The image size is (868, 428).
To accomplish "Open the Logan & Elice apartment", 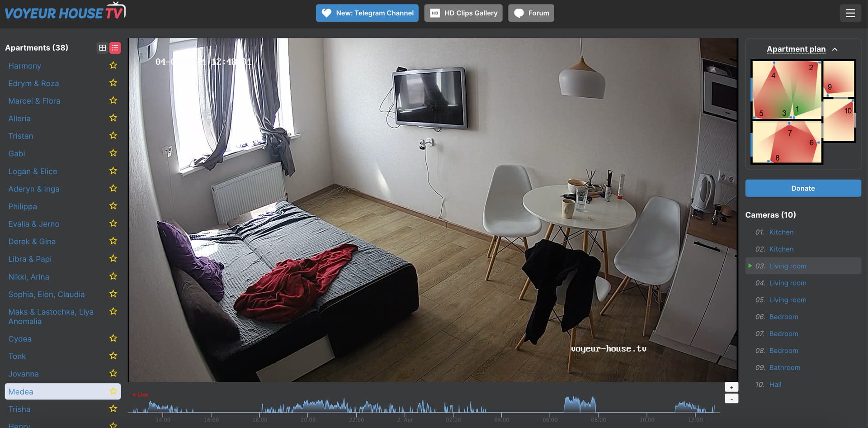I will (33, 171).
